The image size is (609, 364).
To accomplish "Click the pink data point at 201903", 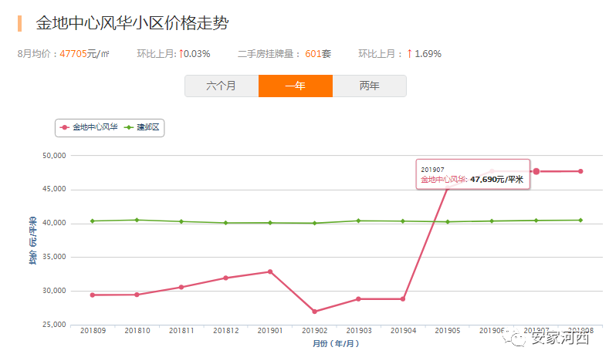I will click(358, 298).
